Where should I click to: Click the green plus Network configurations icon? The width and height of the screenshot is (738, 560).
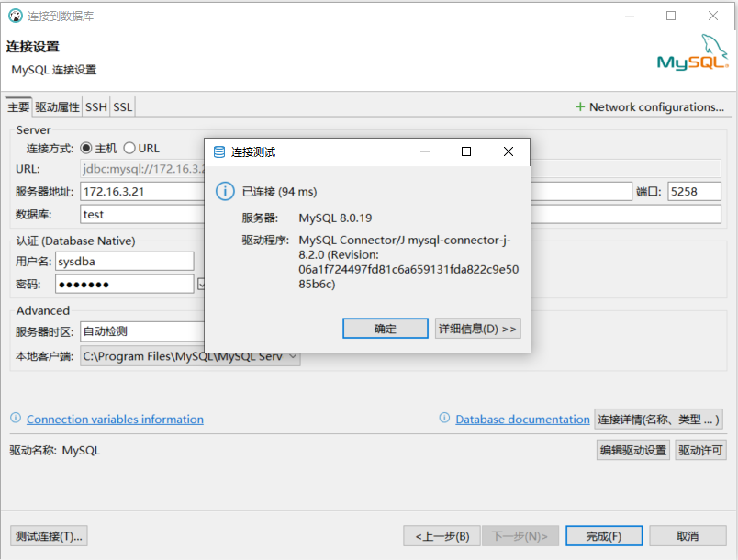click(580, 107)
